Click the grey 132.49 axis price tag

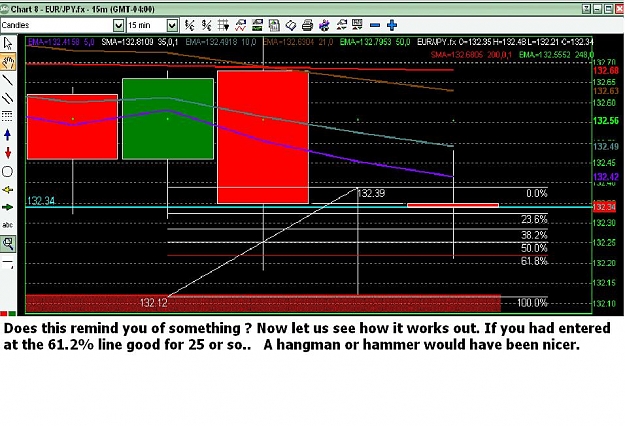605,146
